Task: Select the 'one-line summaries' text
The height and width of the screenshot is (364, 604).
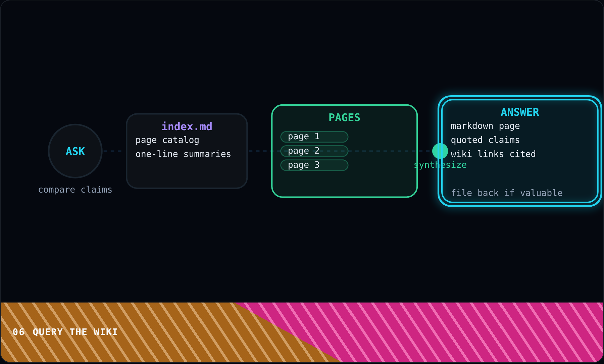Action: (183, 154)
